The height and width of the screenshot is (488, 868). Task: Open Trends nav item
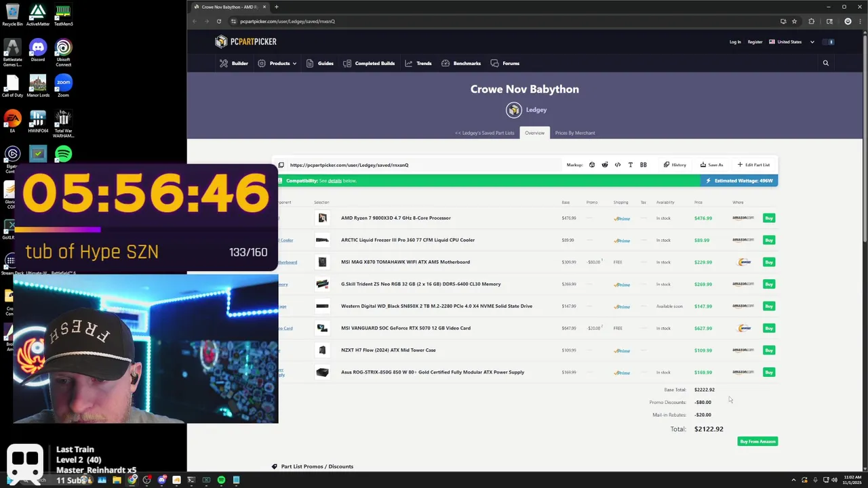click(418, 63)
